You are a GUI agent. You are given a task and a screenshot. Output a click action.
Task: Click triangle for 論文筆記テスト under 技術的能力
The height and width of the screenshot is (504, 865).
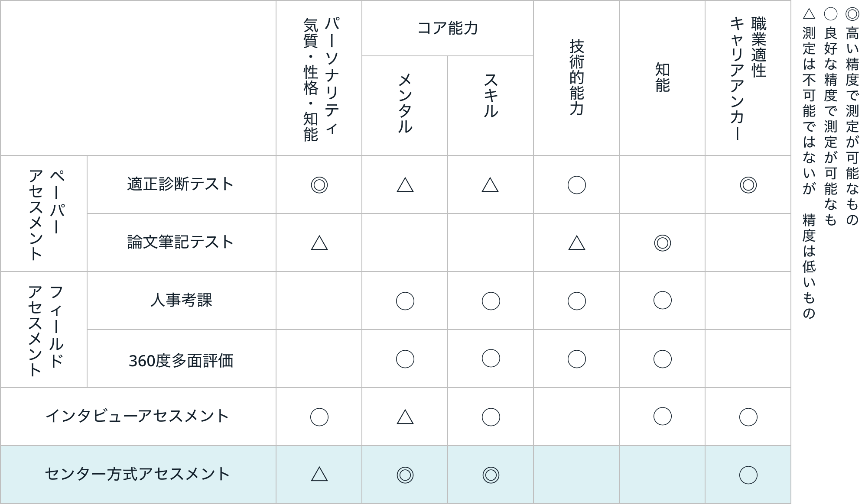(x=577, y=243)
